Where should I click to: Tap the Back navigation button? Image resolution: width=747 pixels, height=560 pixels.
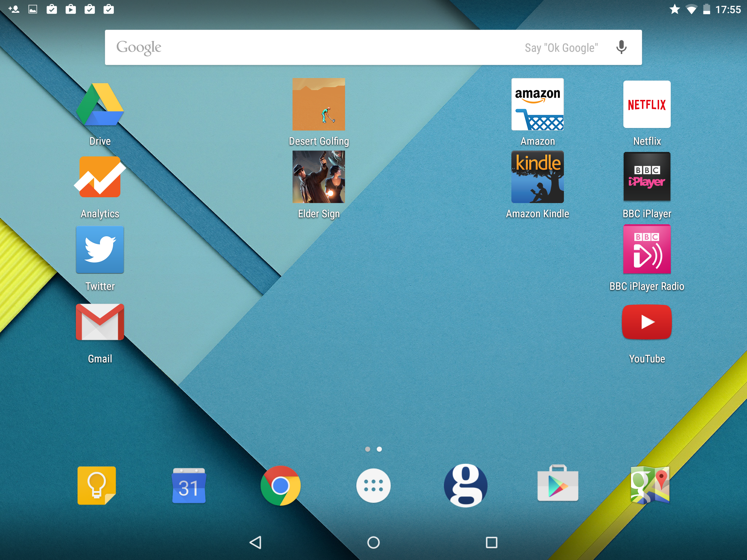[255, 542]
